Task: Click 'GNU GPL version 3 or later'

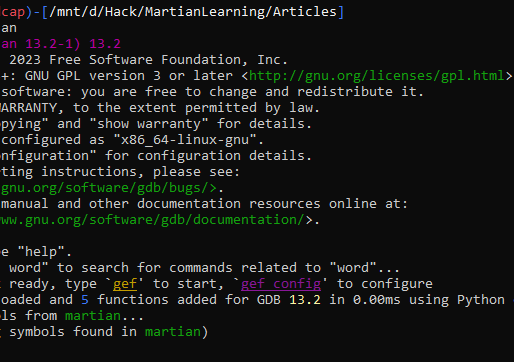Action: point(129,76)
